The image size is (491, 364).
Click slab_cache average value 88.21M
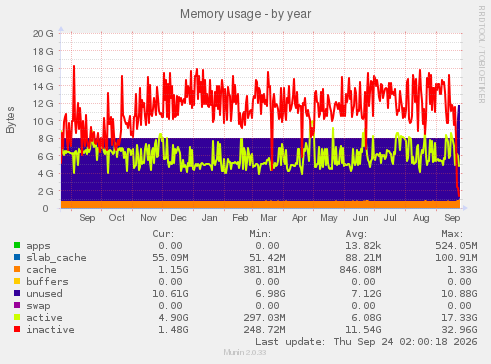pos(363,258)
